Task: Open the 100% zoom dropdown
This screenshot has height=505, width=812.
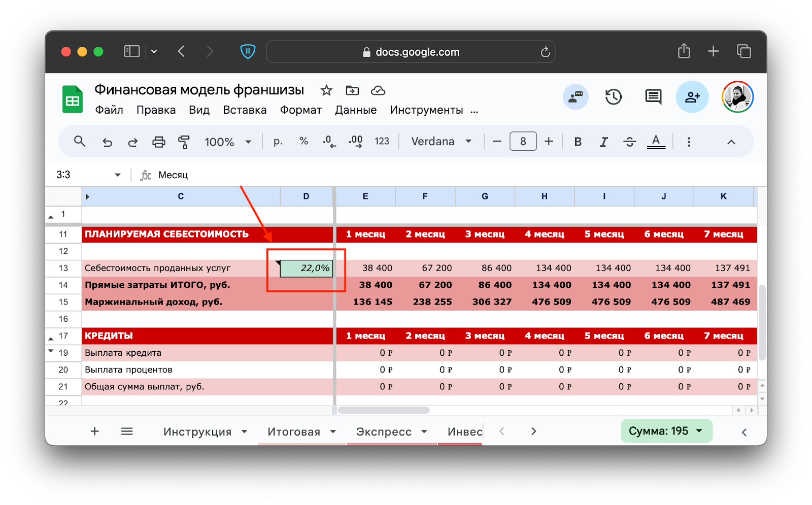Action: coord(228,142)
